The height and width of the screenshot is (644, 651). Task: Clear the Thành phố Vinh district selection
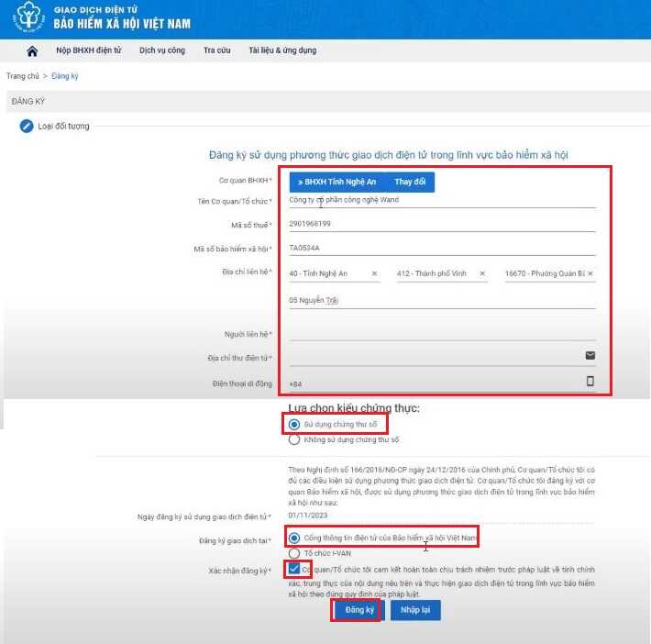(482, 273)
